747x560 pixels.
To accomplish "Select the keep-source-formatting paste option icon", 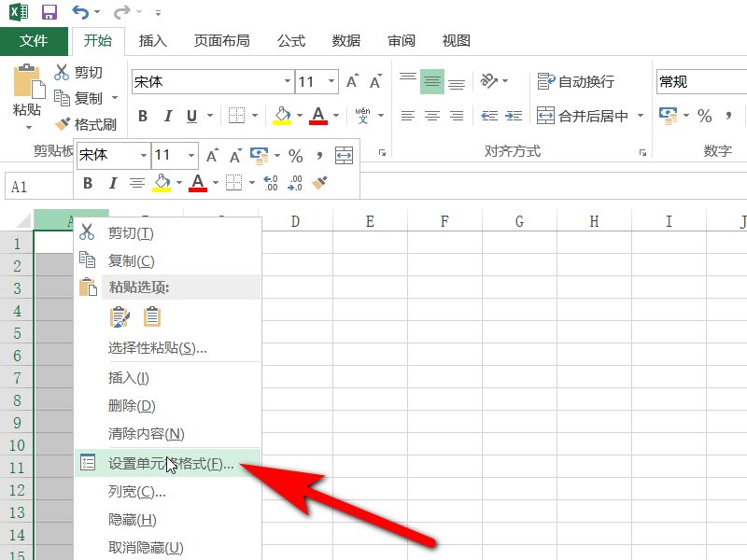I will point(120,317).
